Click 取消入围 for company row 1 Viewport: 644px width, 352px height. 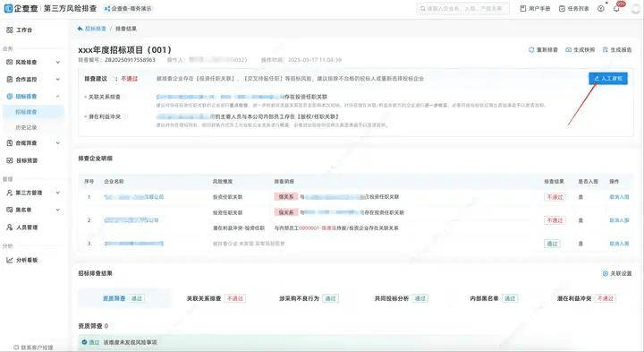(619, 197)
